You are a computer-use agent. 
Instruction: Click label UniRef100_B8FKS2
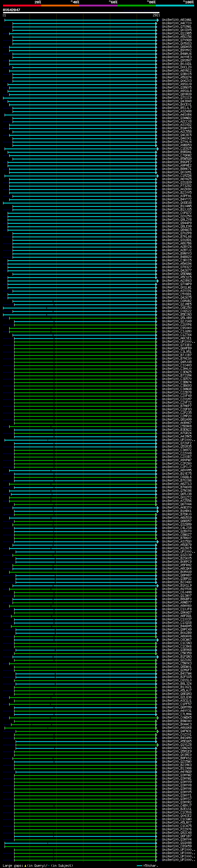point(176,758)
